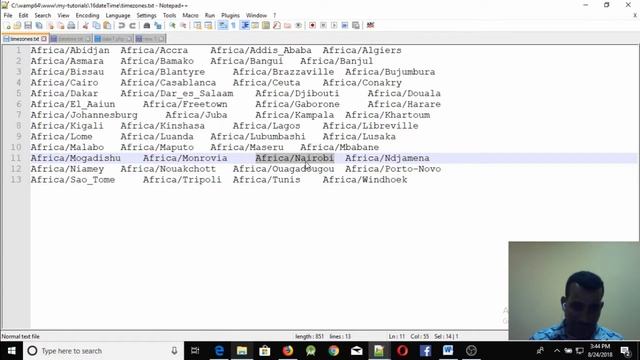Click the Windows Start button

[x=11, y=351]
